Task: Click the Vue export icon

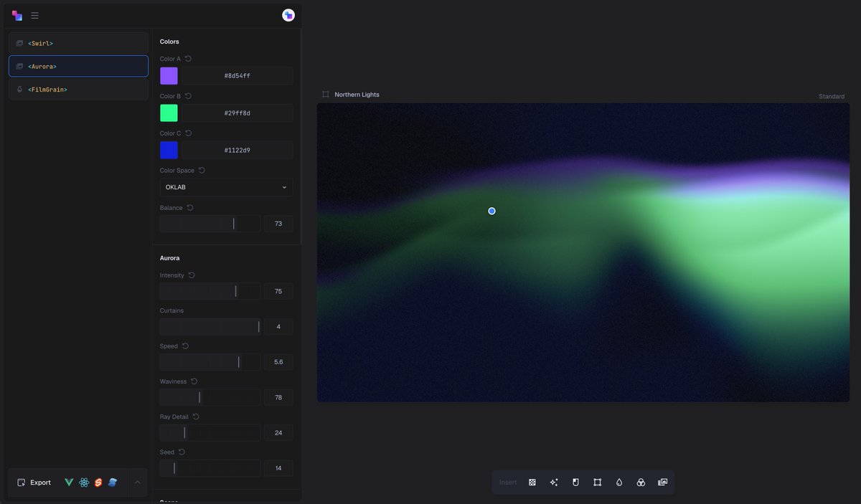Action: 69,482
